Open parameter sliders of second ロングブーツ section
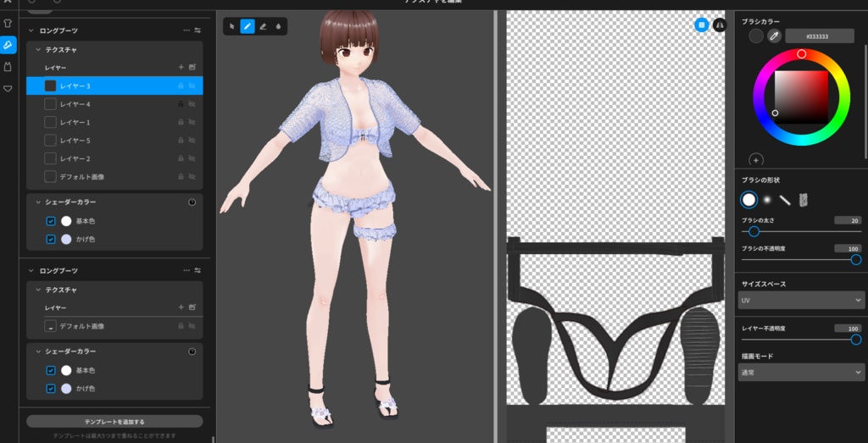The height and width of the screenshot is (443, 868). coord(198,270)
